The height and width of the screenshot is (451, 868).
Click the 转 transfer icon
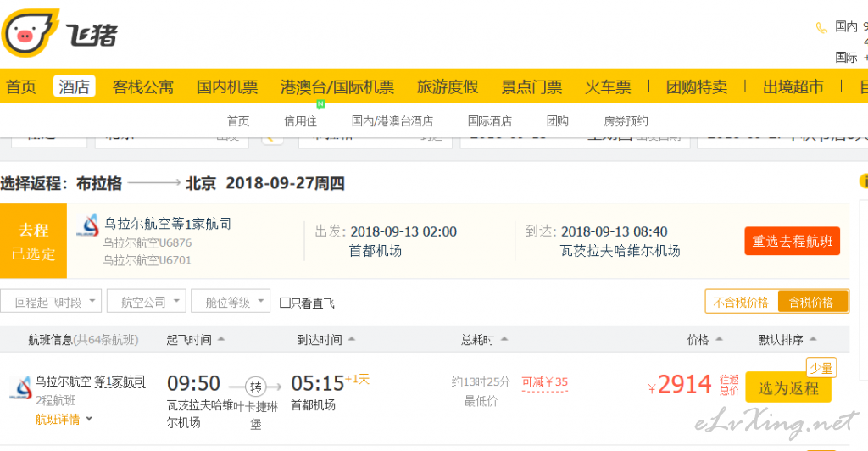pos(255,387)
